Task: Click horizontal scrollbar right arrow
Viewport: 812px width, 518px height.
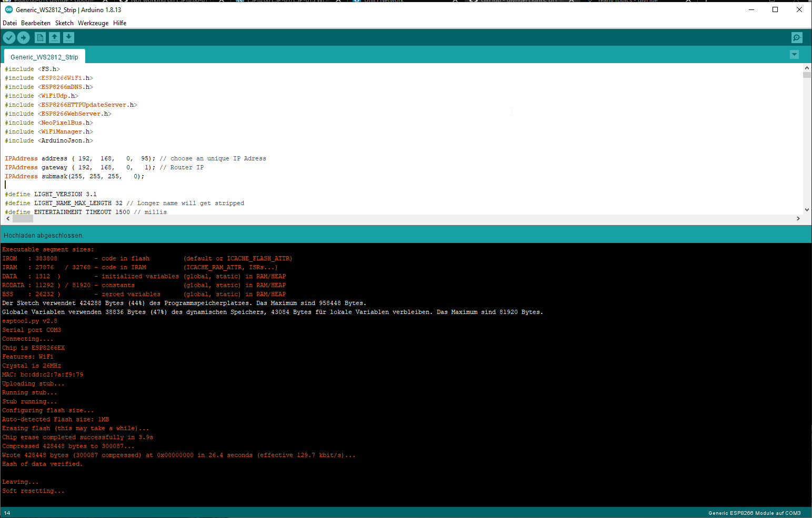Action: (x=798, y=218)
